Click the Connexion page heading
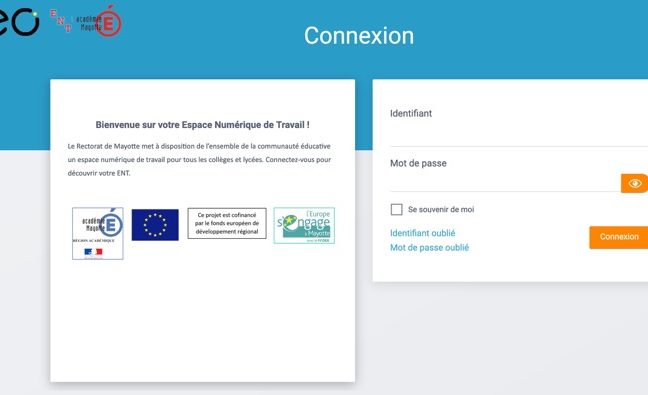The height and width of the screenshot is (395, 648). pyautogui.click(x=359, y=36)
